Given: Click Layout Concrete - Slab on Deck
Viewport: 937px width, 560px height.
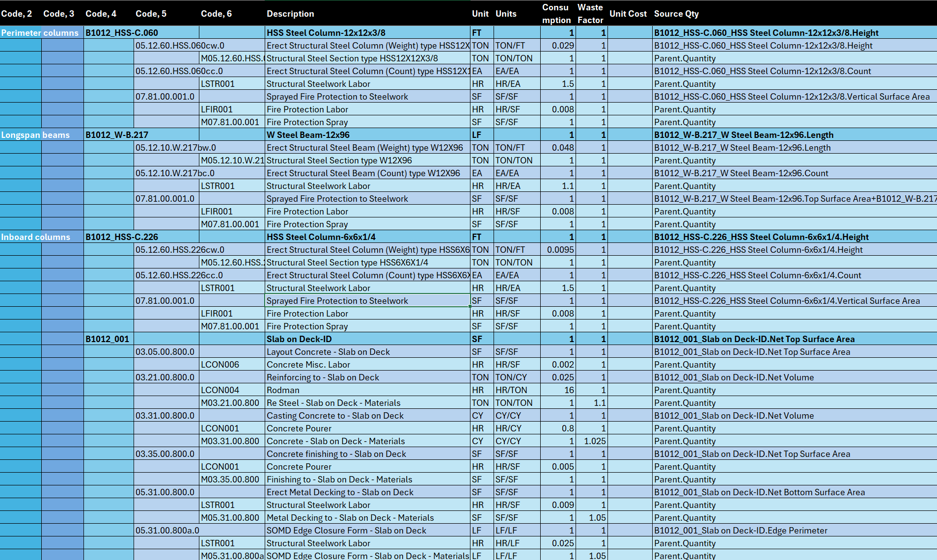Looking at the screenshot, I should pos(367,352).
